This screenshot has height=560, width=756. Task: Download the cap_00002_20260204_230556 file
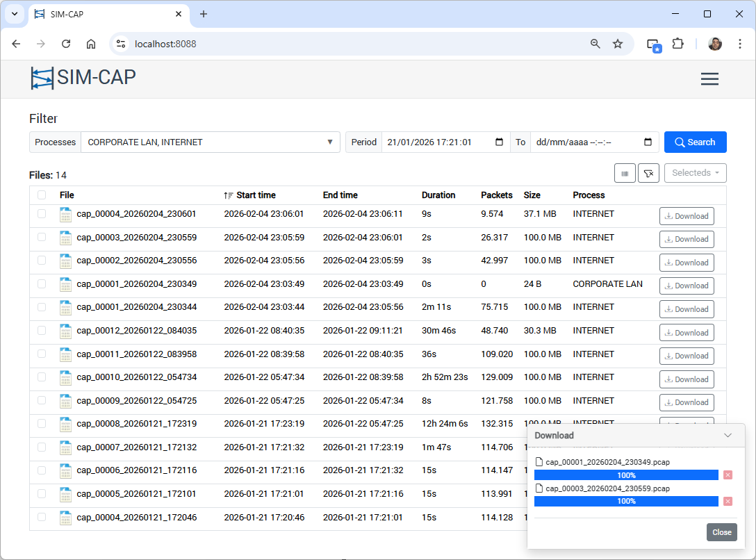[x=686, y=263]
